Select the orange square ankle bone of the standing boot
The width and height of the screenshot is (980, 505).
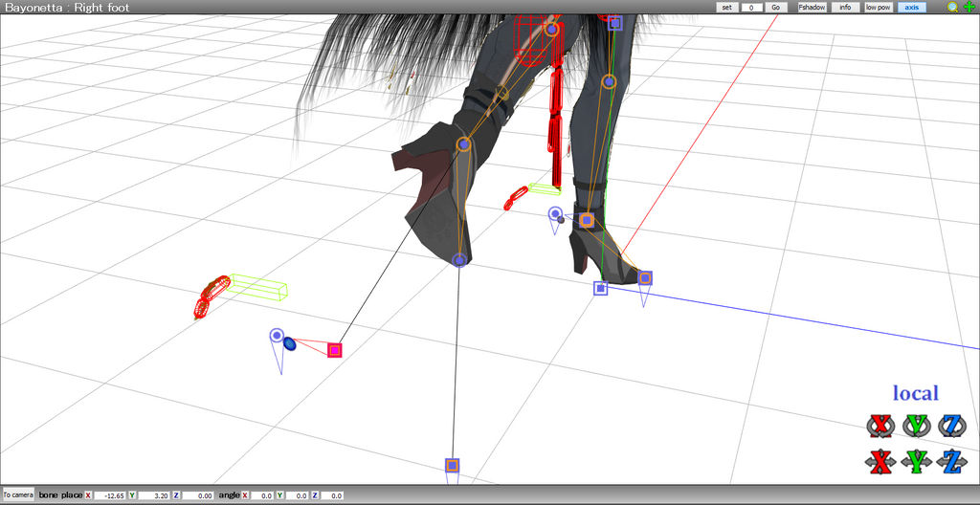coord(587,220)
